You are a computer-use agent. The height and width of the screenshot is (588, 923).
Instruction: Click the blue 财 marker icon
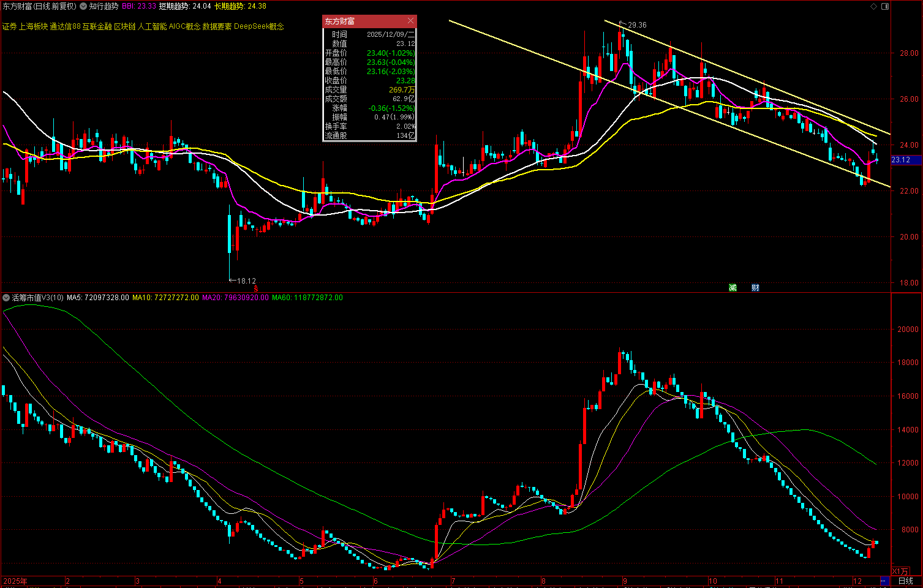(755, 287)
